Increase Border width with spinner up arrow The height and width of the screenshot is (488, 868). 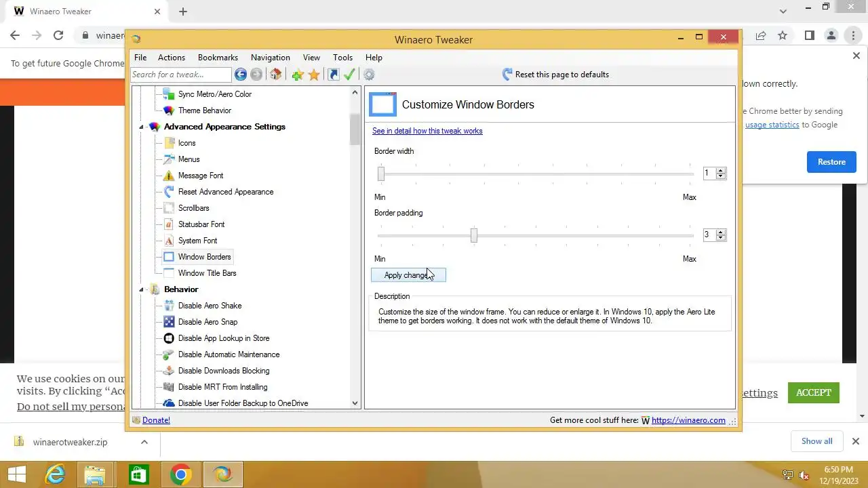721,171
